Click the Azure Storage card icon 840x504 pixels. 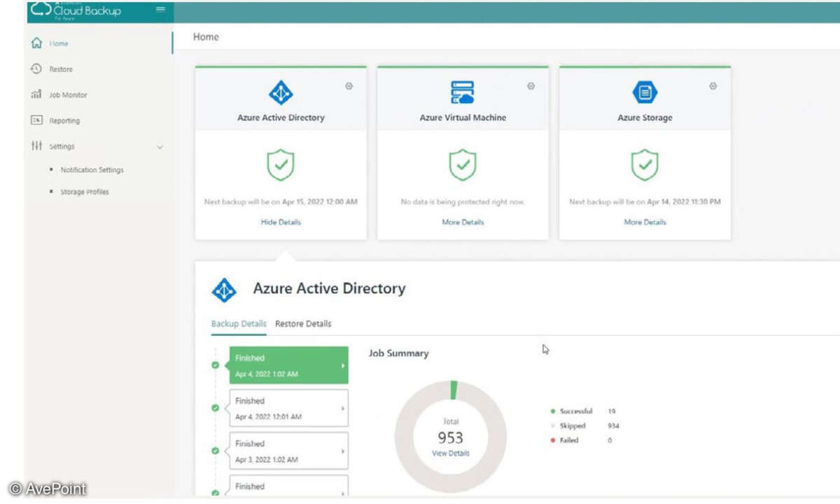point(645,92)
